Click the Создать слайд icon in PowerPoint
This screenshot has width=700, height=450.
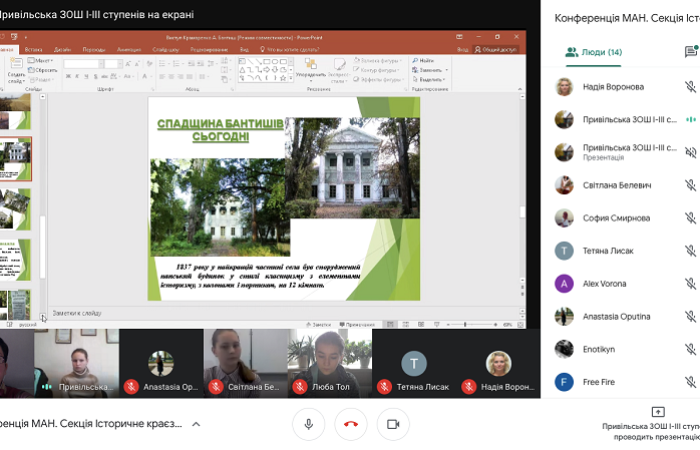[x=16, y=67]
